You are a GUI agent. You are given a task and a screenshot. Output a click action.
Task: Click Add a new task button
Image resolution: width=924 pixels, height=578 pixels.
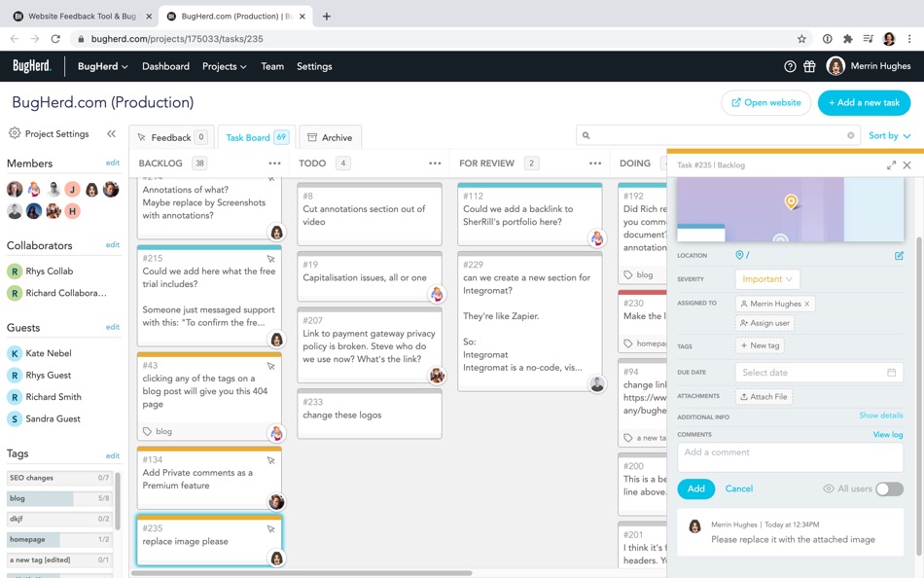(864, 102)
